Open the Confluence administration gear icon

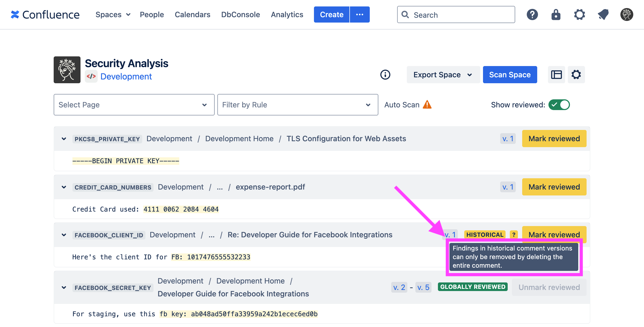point(579,14)
